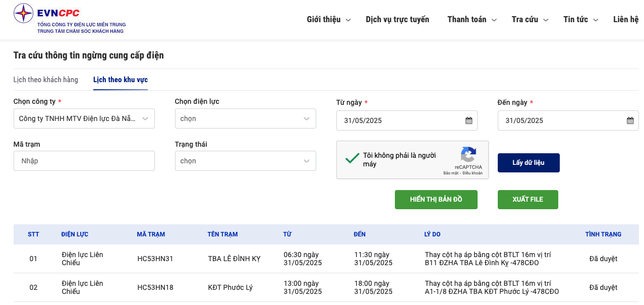Screen dimensions: 644x305
Task: Open calendar icon in Từ ngày field
Action: pos(469,120)
